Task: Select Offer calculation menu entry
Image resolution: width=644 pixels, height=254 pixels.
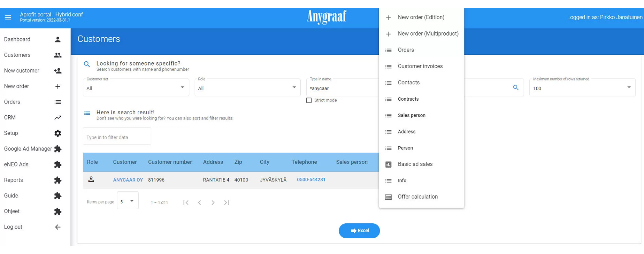Action: [417, 197]
